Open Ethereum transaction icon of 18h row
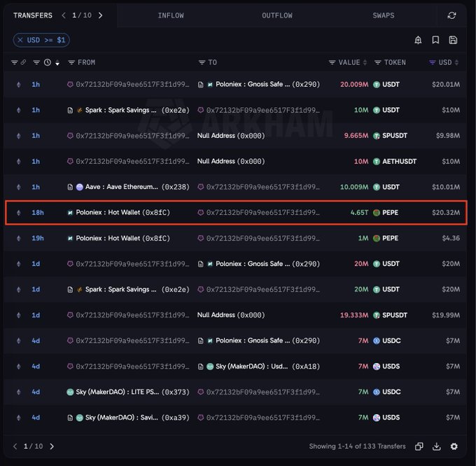Screen dimensions: 476x466 (x=19, y=213)
